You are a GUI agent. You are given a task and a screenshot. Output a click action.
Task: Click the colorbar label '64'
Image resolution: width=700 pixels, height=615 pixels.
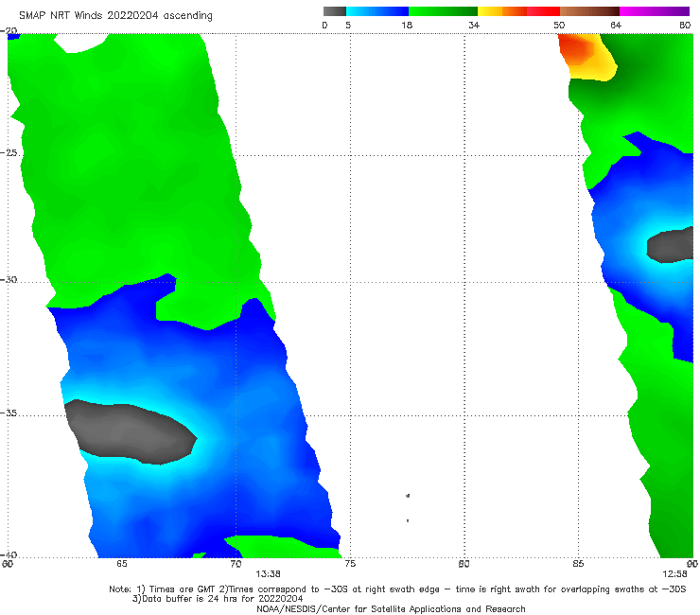click(x=616, y=25)
